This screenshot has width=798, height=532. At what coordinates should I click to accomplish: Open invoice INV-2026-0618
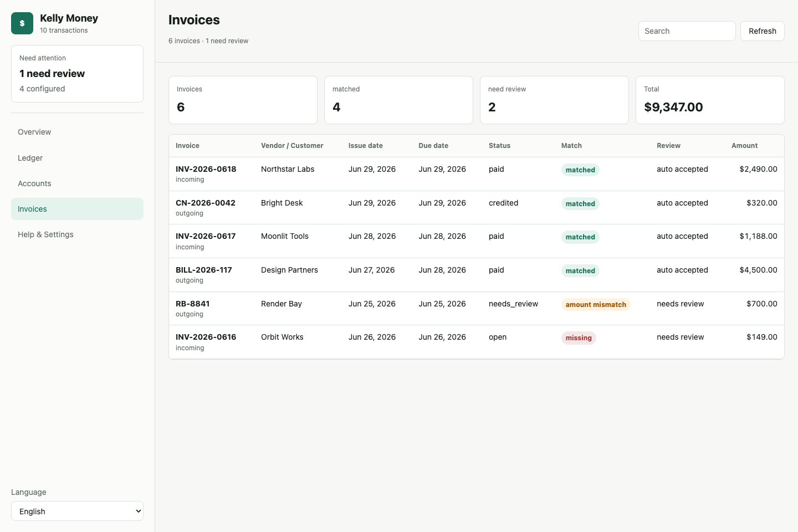[x=206, y=169]
